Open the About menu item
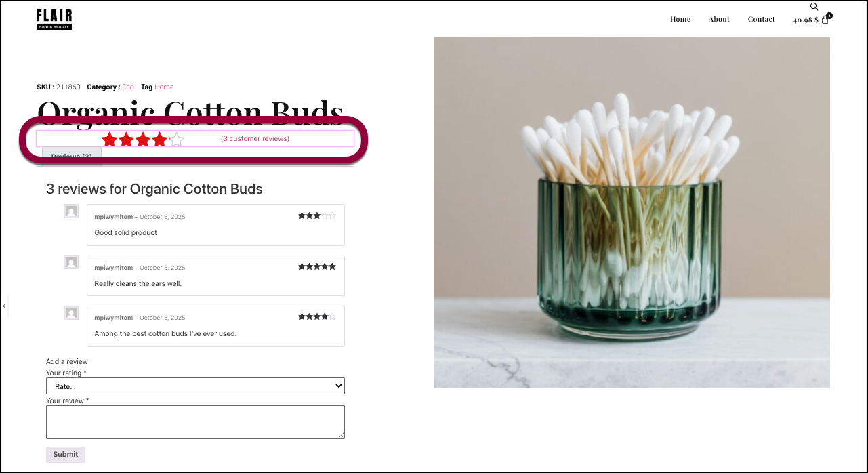Image resolution: width=868 pixels, height=473 pixels. coord(719,19)
